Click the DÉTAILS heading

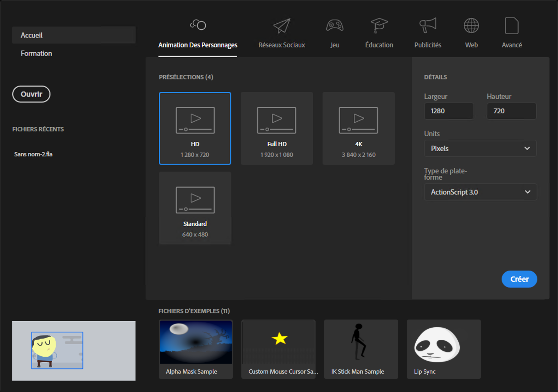pyautogui.click(x=435, y=77)
